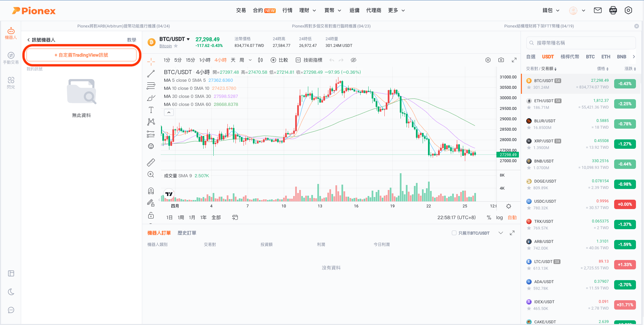The width and height of the screenshot is (644, 325).
Task: Select the 自選 market tab
Action: [531, 57]
